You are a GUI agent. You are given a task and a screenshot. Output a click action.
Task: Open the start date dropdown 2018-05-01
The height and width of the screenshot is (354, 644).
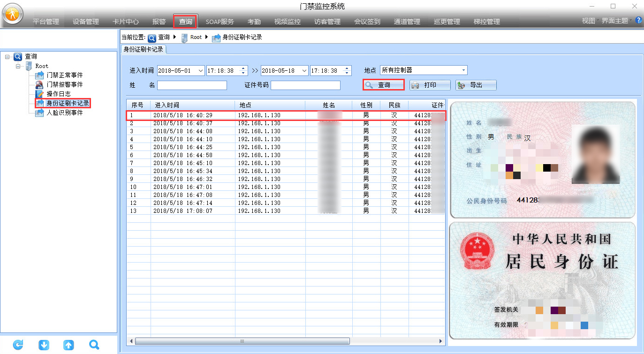(200, 71)
